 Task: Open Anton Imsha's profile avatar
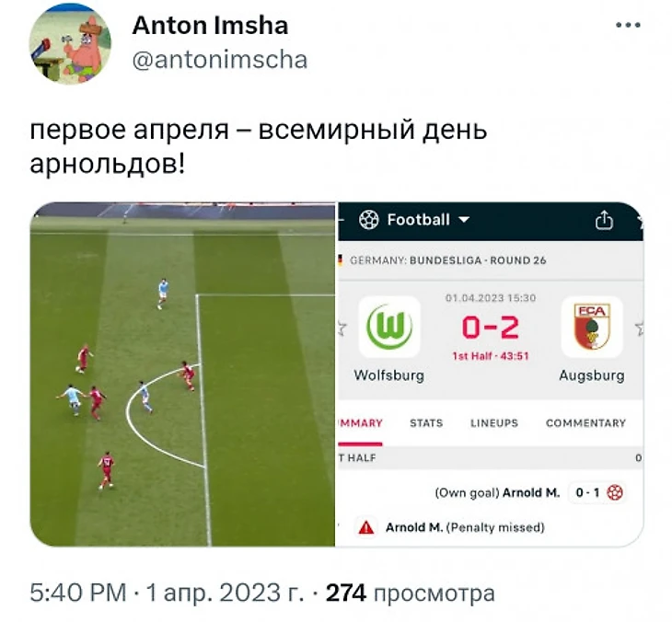70,43
